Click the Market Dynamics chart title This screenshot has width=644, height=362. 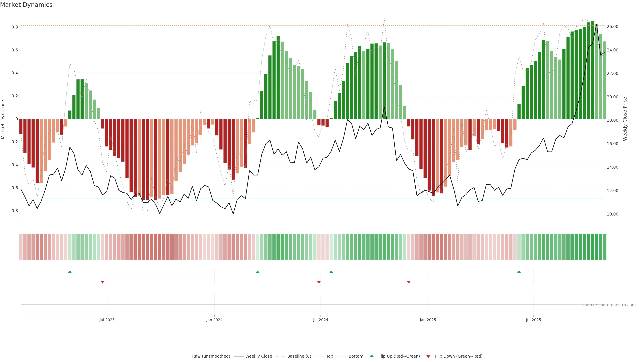click(26, 5)
